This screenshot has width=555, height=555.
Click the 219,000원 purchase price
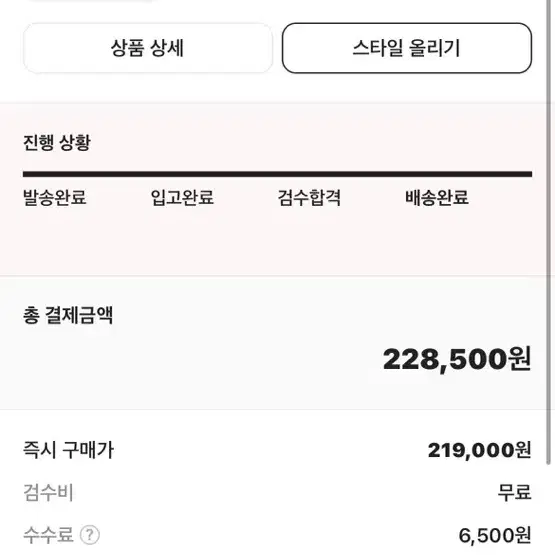(480, 450)
